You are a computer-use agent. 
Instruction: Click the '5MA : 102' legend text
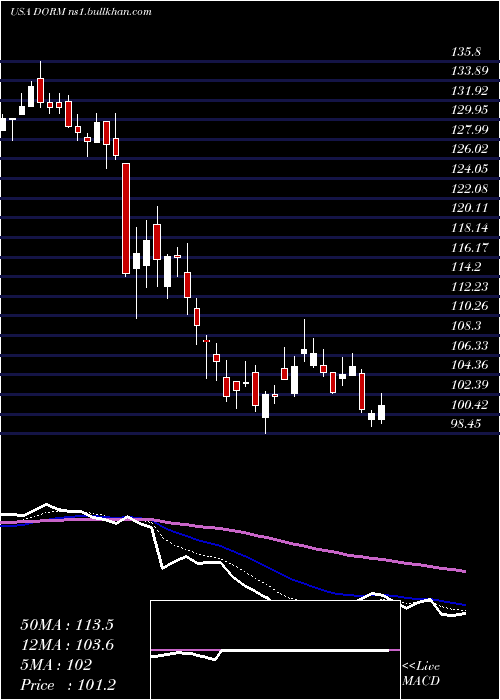(56, 665)
